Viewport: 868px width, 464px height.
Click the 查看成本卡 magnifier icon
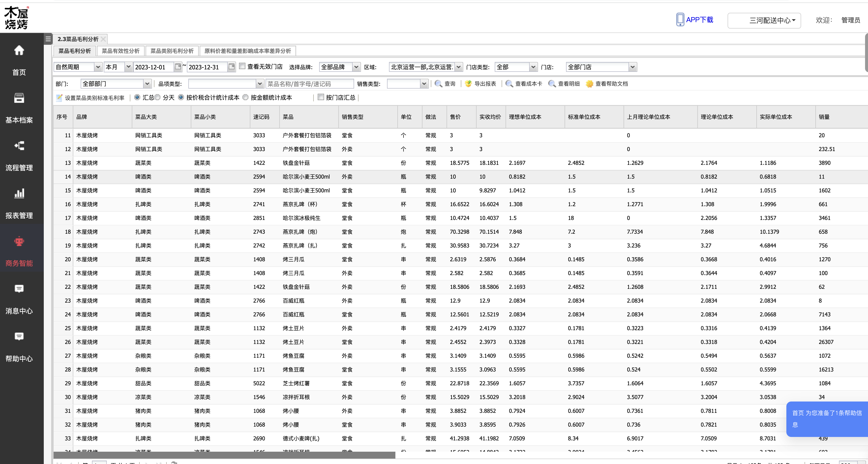(509, 84)
